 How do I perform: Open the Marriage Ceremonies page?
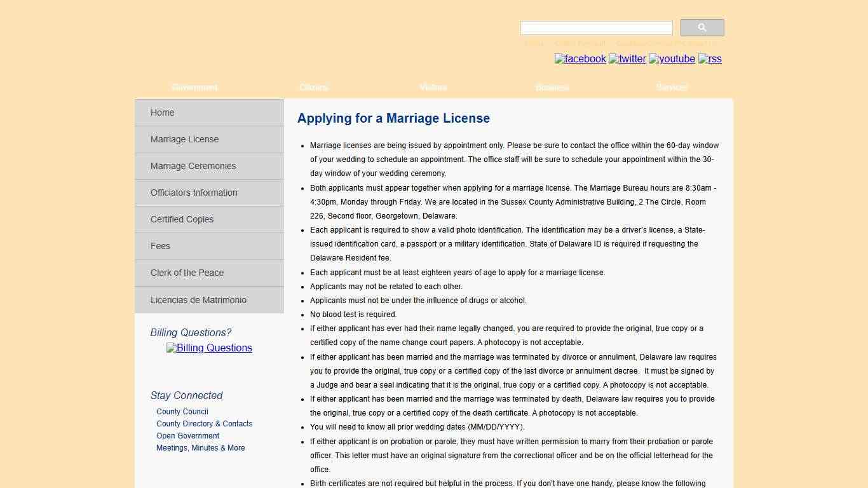coord(193,166)
